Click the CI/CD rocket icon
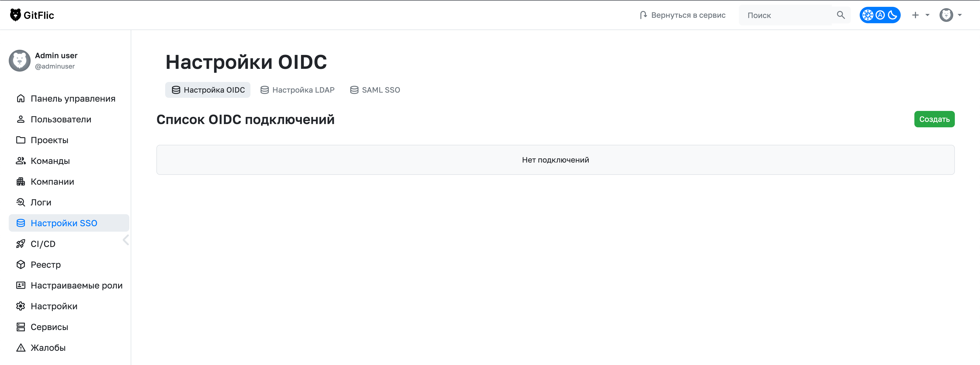 [x=21, y=244]
